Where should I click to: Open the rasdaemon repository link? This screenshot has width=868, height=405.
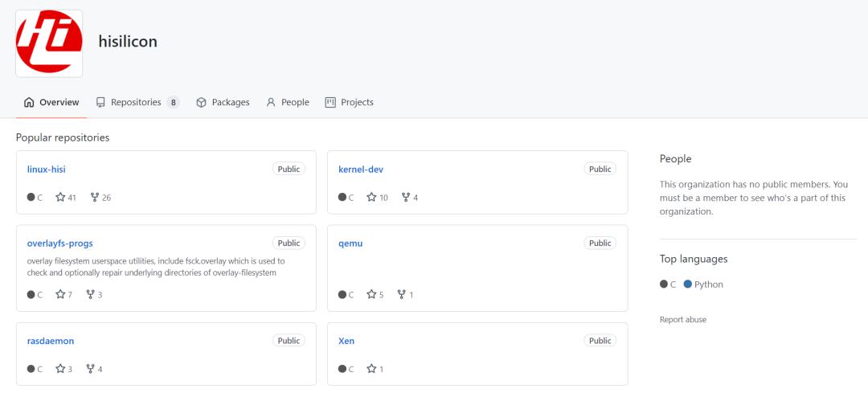(x=51, y=341)
